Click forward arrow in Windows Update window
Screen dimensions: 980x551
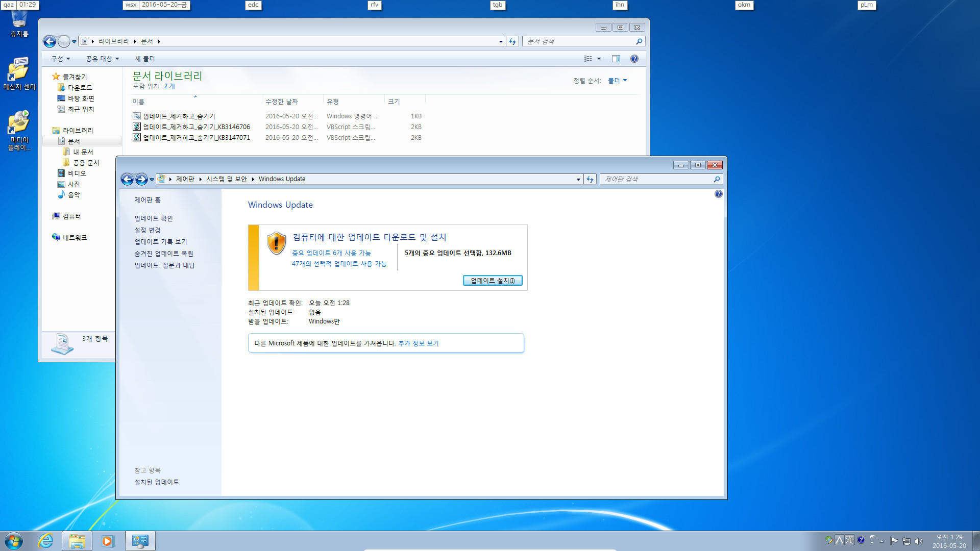point(141,179)
